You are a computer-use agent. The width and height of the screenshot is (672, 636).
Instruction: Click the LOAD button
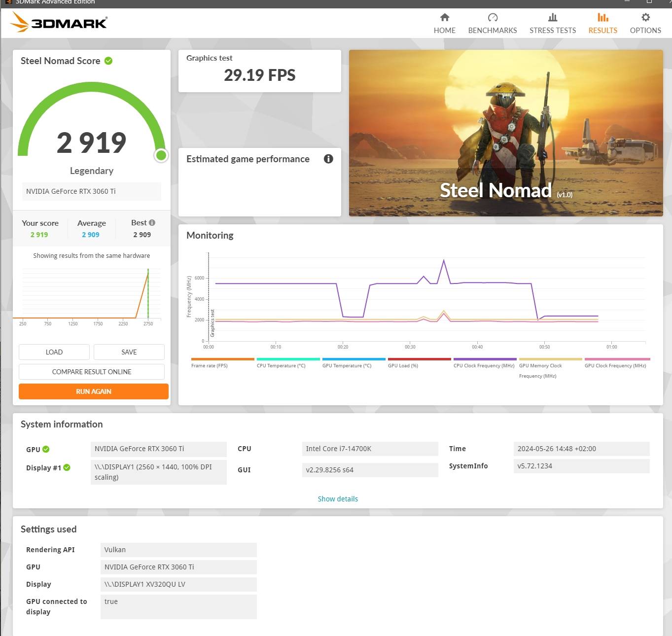pyautogui.click(x=54, y=352)
